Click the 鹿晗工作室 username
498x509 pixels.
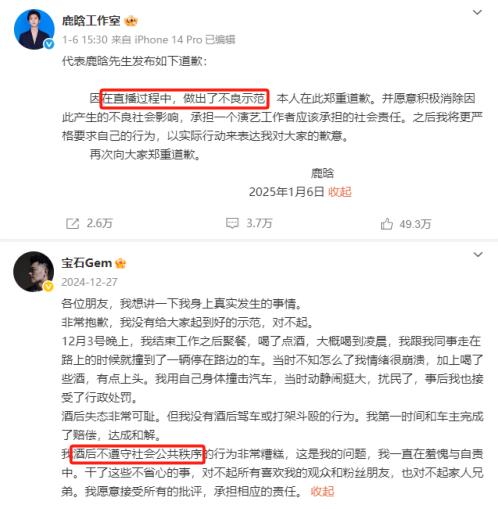tap(91, 21)
